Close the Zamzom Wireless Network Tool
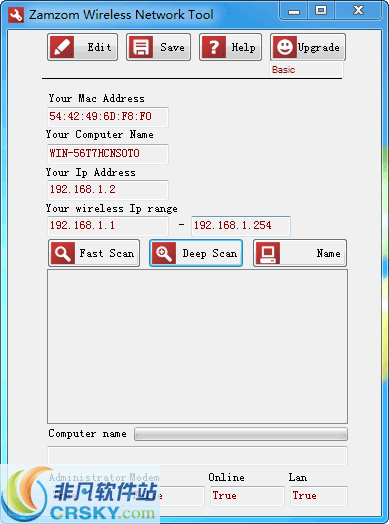The width and height of the screenshot is (389, 524). pyautogui.click(x=358, y=11)
